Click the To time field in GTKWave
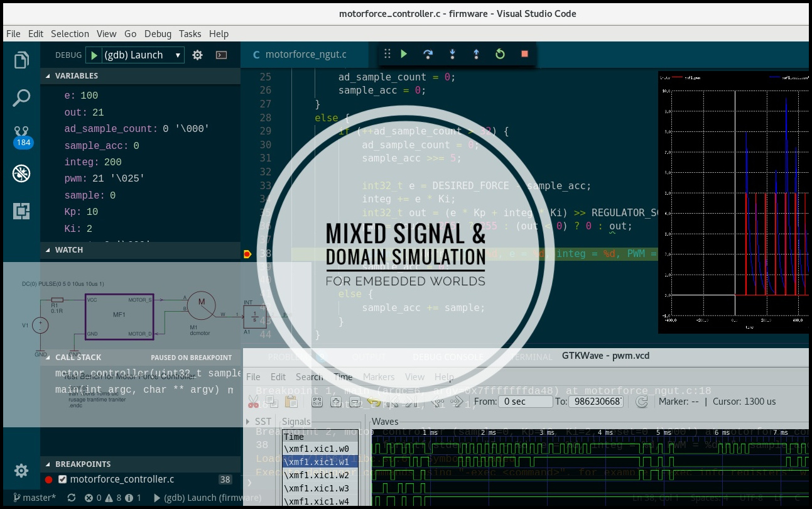The height and width of the screenshot is (509, 812). click(x=596, y=402)
